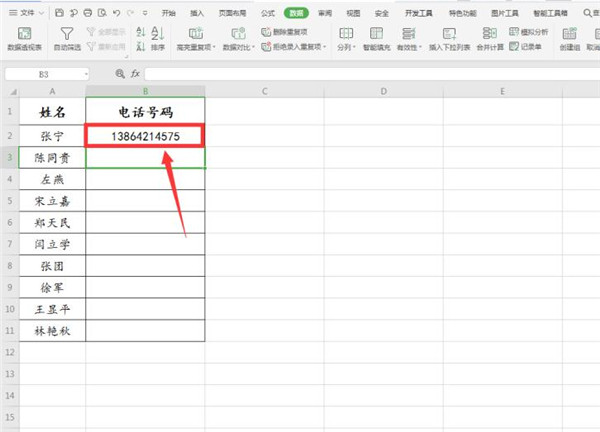Switch to the 开发工具 ribbon tab

[x=419, y=13]
